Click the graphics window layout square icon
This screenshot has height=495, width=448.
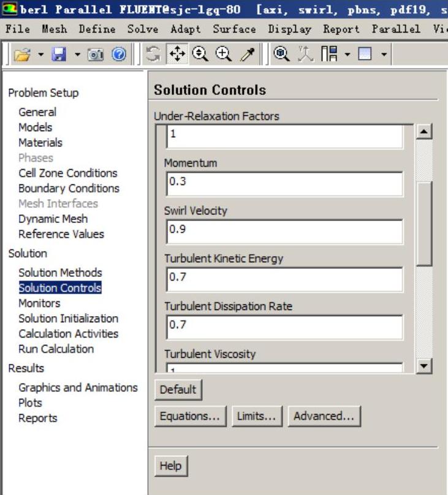tap(365, 54)
